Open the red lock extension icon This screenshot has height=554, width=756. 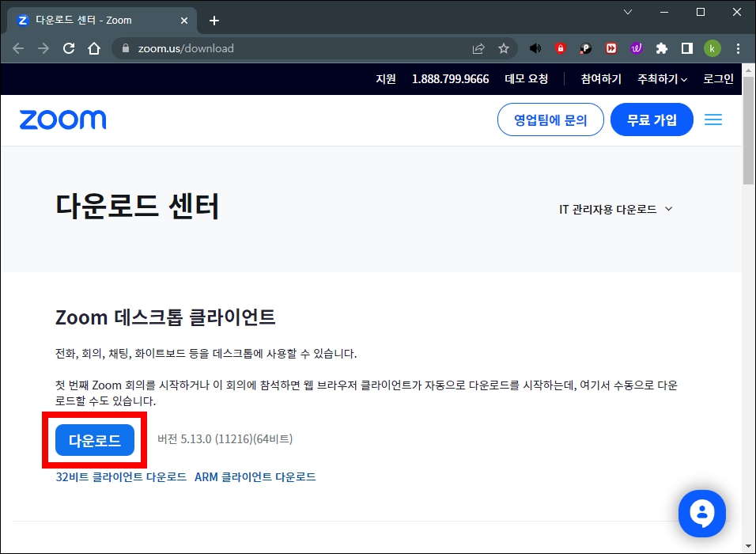click(560, 48)
